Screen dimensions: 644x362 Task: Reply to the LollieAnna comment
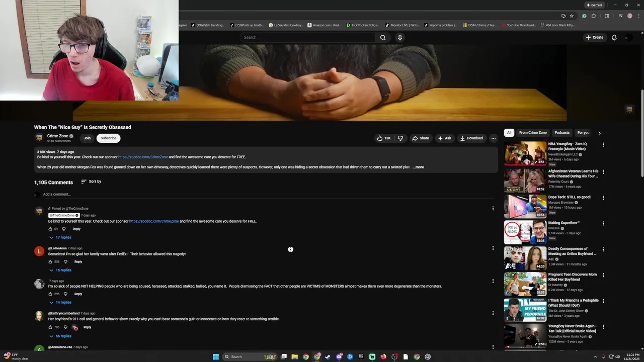tap(78, 261)
